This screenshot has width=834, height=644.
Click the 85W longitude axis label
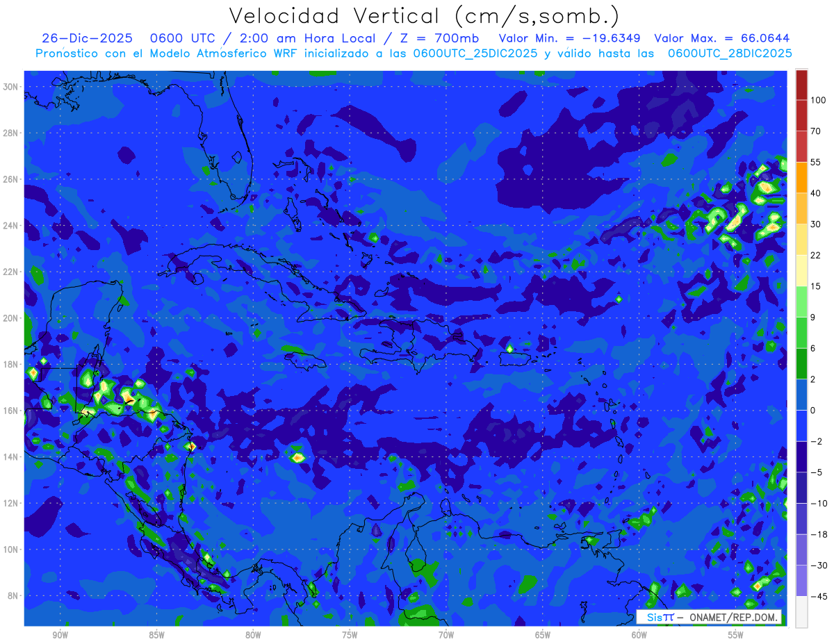156,636
